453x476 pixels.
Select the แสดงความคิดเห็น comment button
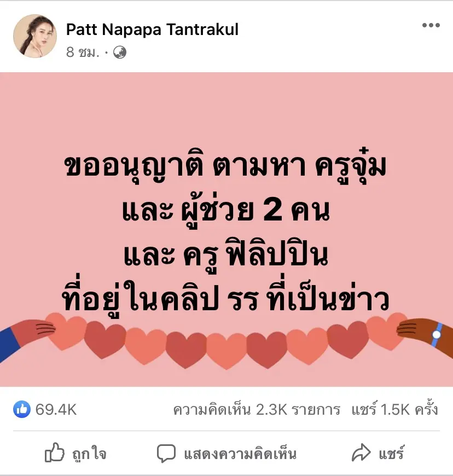coord(226,454)
